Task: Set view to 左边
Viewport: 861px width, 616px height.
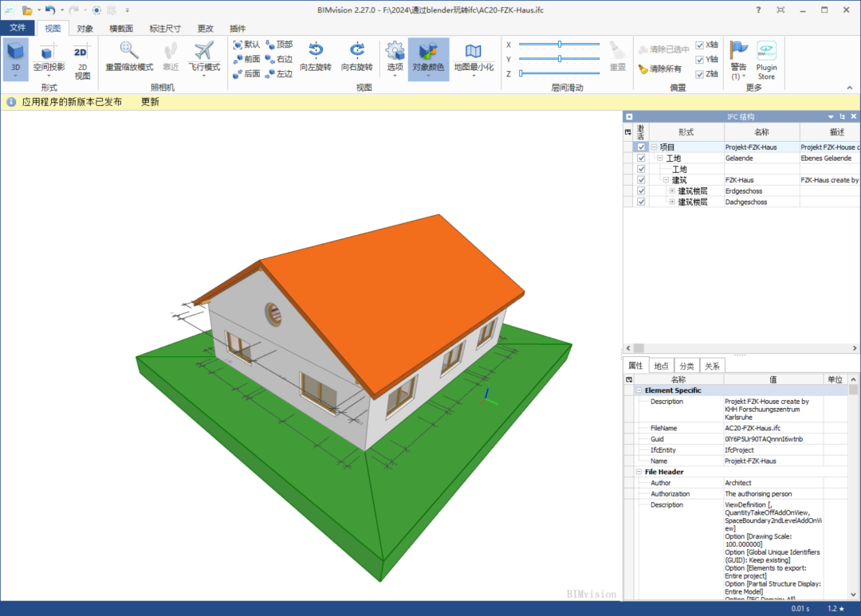Action: coord(279,73)
